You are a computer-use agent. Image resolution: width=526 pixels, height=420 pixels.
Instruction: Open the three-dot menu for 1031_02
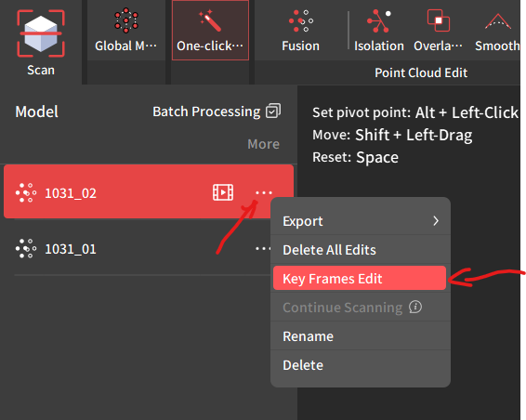264,193
